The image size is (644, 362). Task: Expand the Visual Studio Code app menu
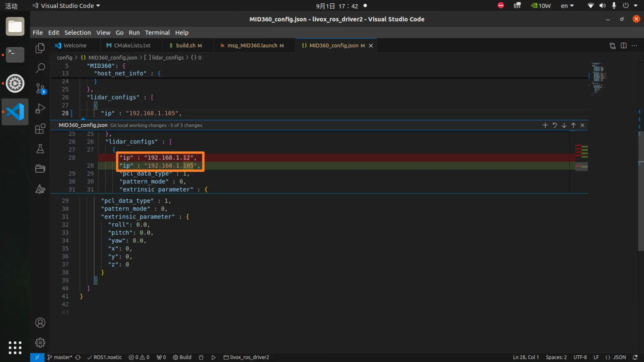click(66, 6)
